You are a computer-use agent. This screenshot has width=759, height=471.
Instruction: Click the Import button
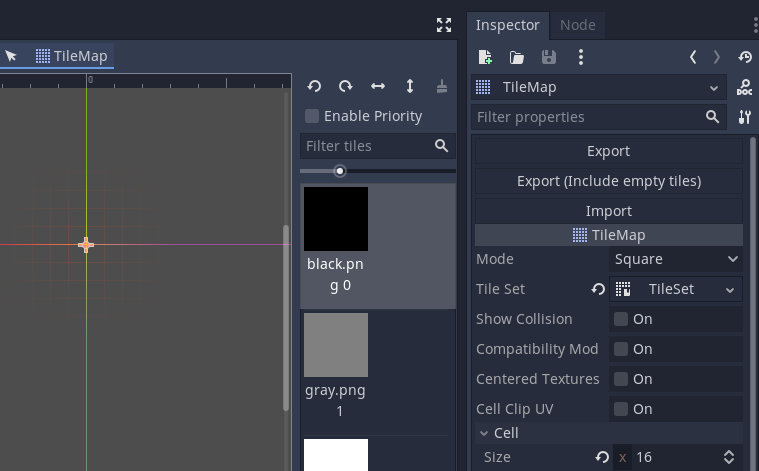[x=608, y=211]
